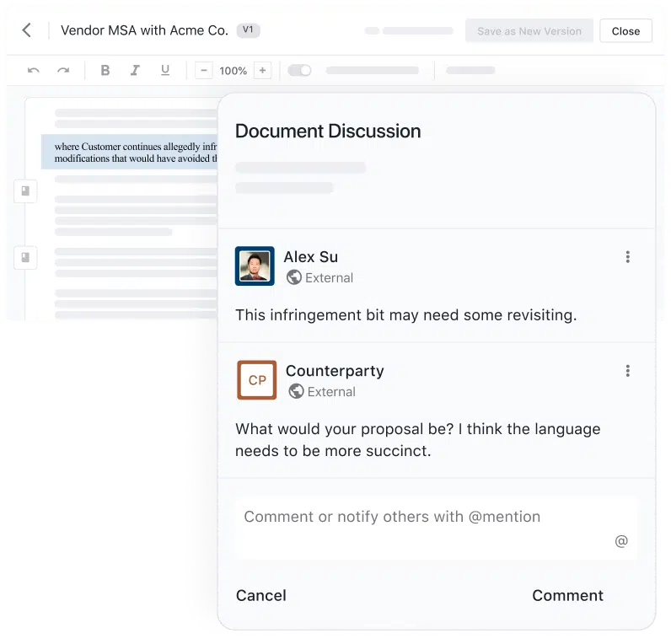The image size is (671, 644).
Task: Focus the comment input field
Action: click(436, 528)
